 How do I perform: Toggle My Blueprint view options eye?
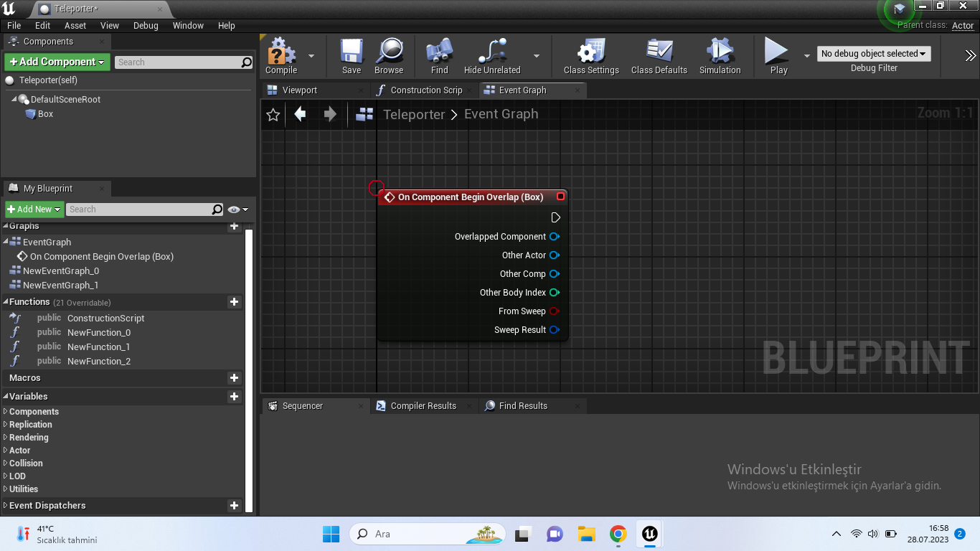pos(237,209)
